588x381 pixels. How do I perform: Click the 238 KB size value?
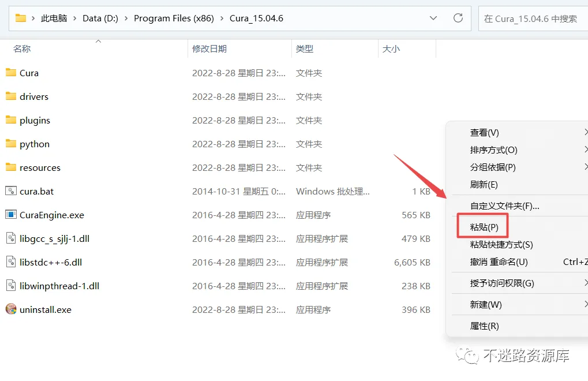(x=416, y=286)
